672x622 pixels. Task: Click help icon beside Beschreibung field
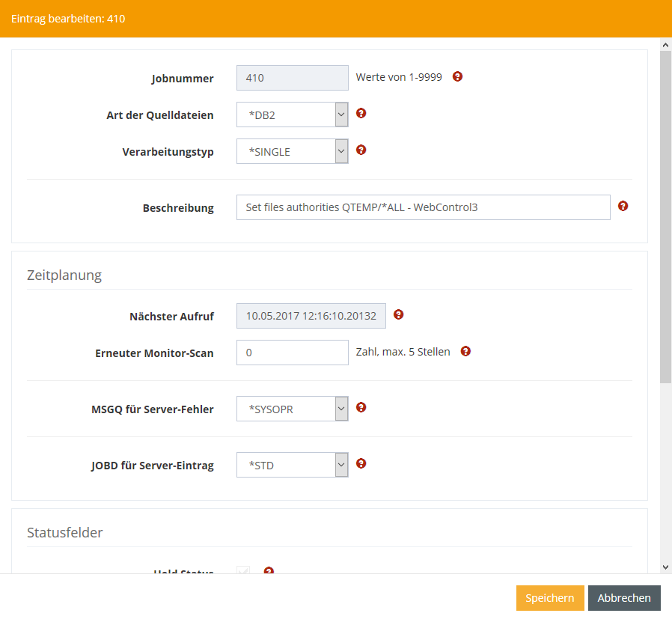point(623,206)
